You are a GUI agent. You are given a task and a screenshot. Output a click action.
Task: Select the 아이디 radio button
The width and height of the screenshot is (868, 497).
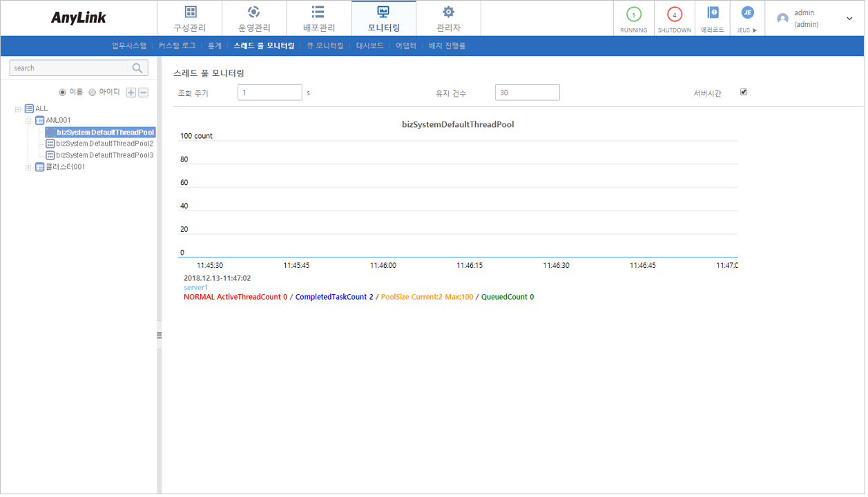click(x=92, y=92)
